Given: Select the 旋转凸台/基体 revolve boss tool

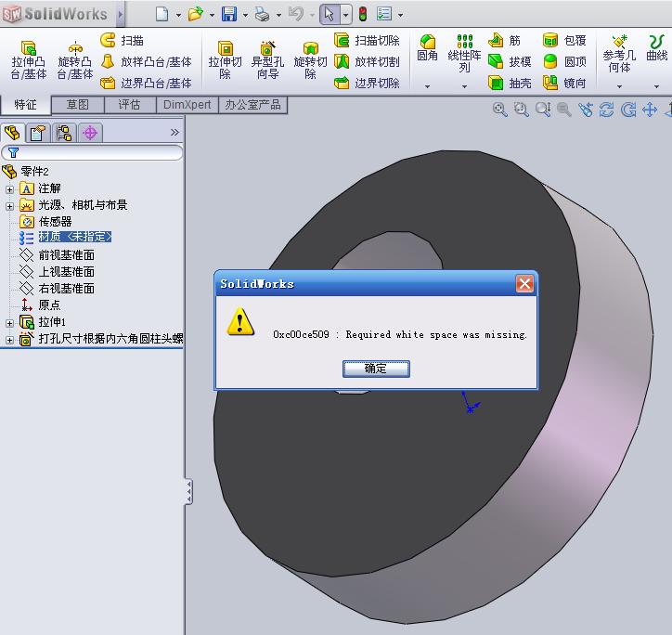Looking at the screenshot, I should coord(75,60).
